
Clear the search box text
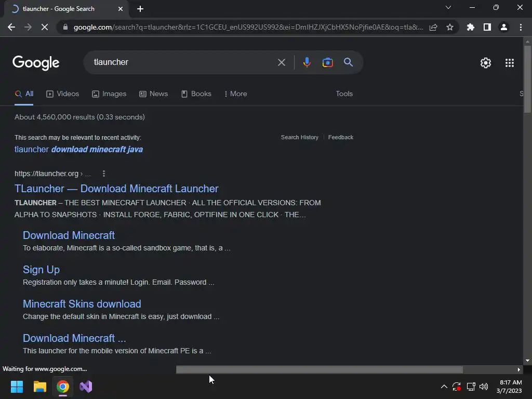point(281,62)
